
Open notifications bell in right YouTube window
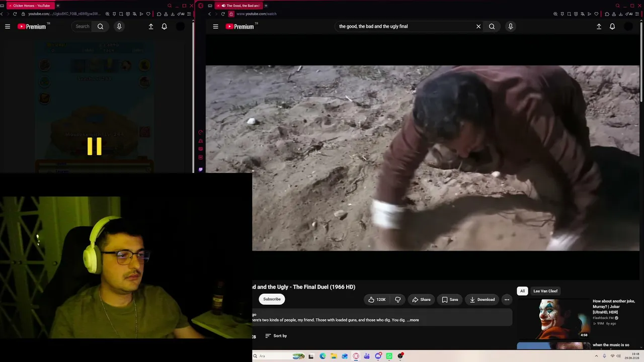click(612, 27)
